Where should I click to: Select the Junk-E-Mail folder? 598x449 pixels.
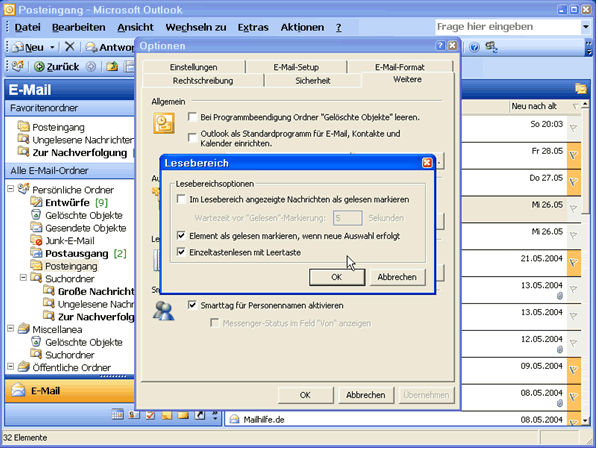click(x=70, y=241)
